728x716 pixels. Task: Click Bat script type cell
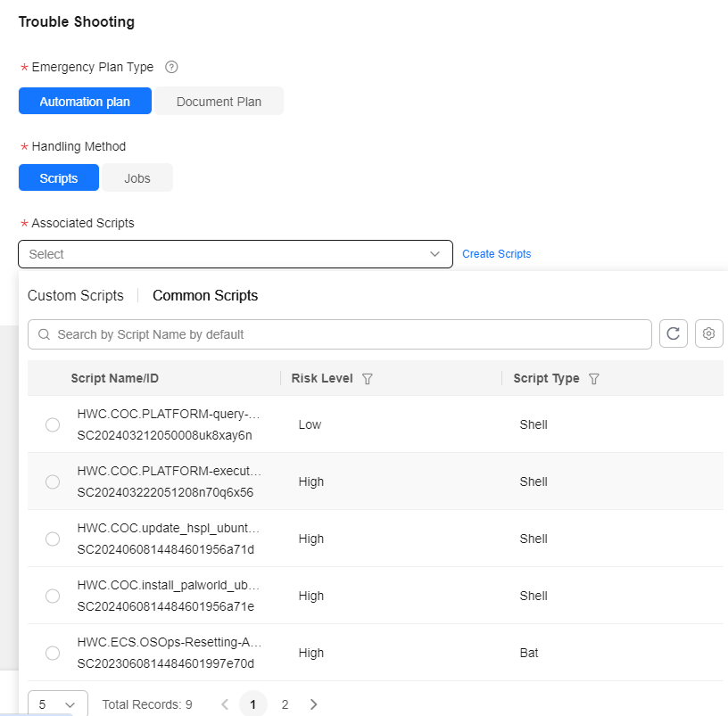coord(529,653)
